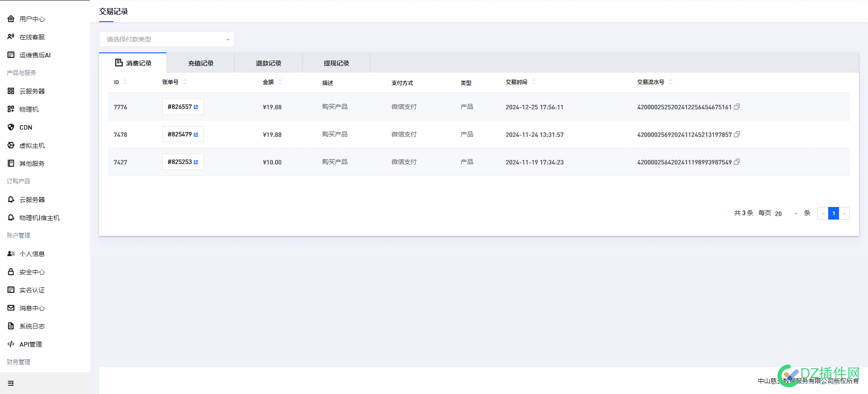Open the 请选择付款类型 dropdown
This screenshot has width=868, height=394.
coord(167,39)
